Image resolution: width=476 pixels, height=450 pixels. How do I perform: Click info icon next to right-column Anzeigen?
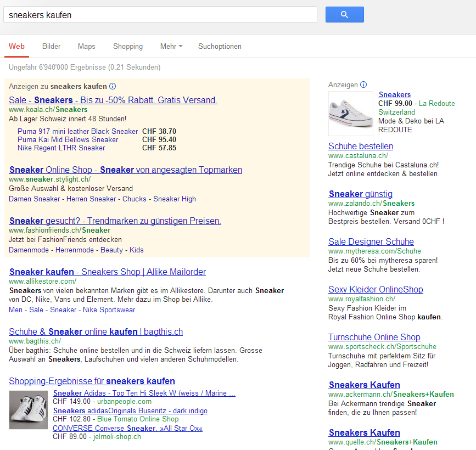tap(363, 85)
